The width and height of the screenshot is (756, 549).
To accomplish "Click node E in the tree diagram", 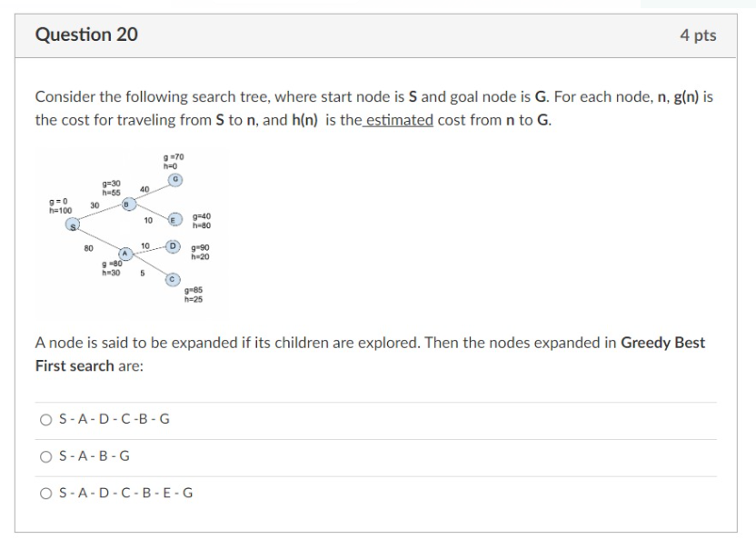I will click(x=174, y=219).
